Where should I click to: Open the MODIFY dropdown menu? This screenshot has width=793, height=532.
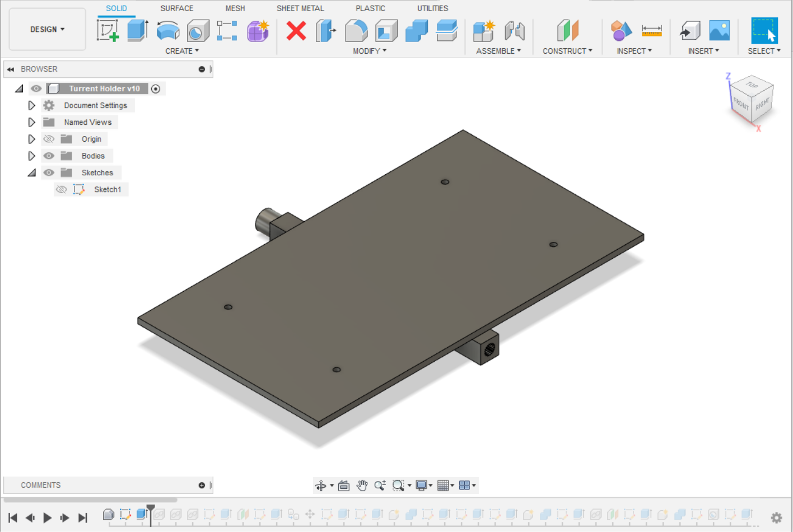[x=370, y=51]
